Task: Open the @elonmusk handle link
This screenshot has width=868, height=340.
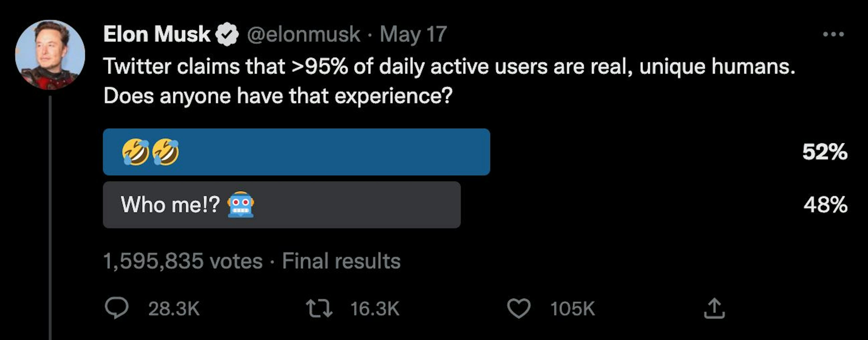Action: (303, 34)
